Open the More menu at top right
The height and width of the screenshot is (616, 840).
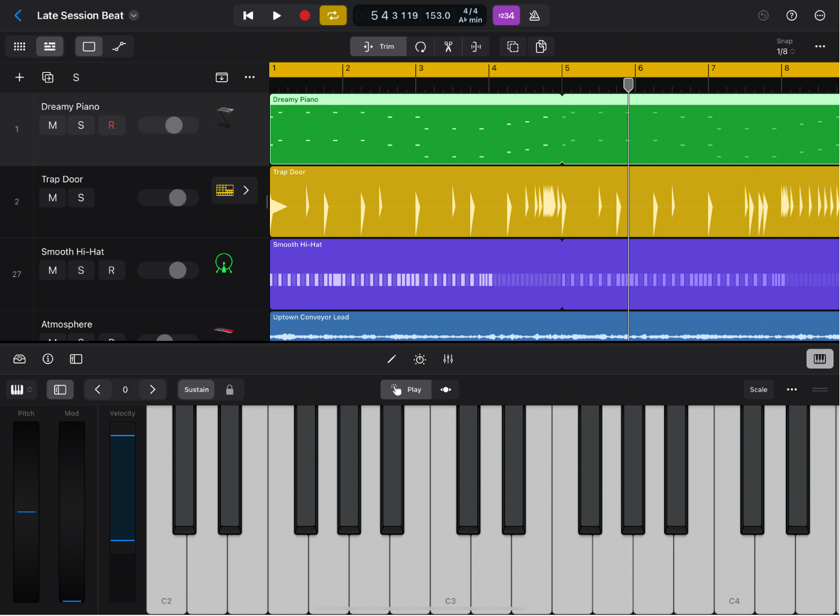tap(819, 15)
